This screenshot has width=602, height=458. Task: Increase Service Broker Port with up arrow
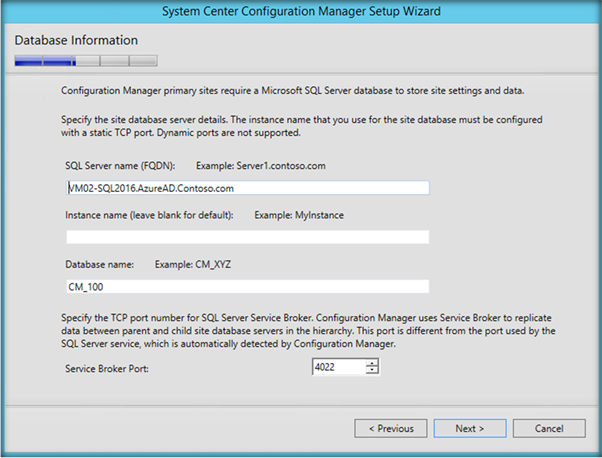click(x=372, y=363)
